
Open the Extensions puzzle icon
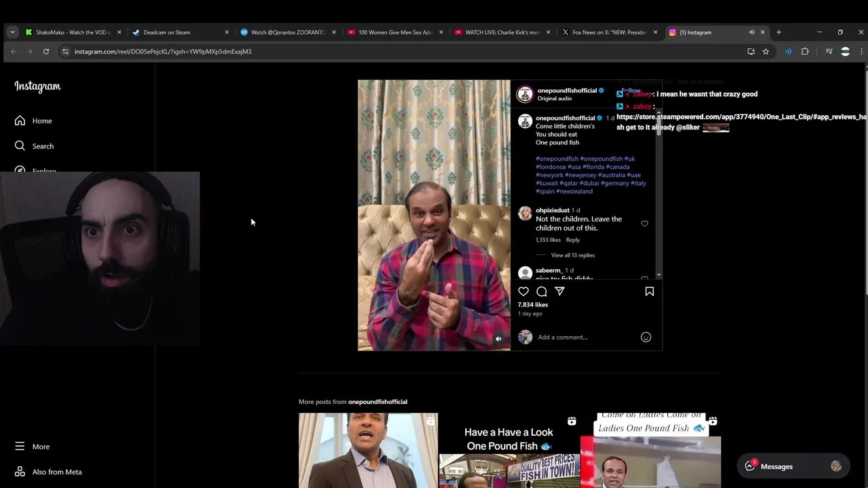click(805, 52)
